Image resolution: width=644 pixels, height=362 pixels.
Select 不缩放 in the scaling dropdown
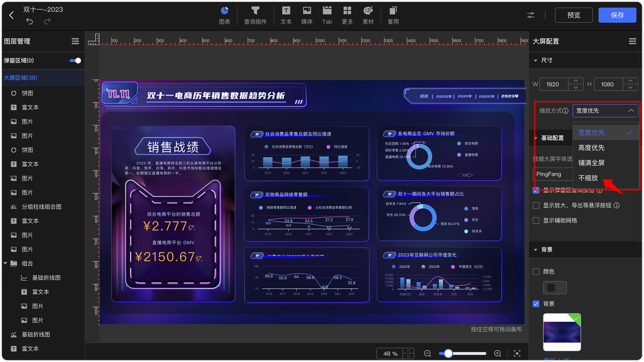pyautogui.click(x=588, y=177)
